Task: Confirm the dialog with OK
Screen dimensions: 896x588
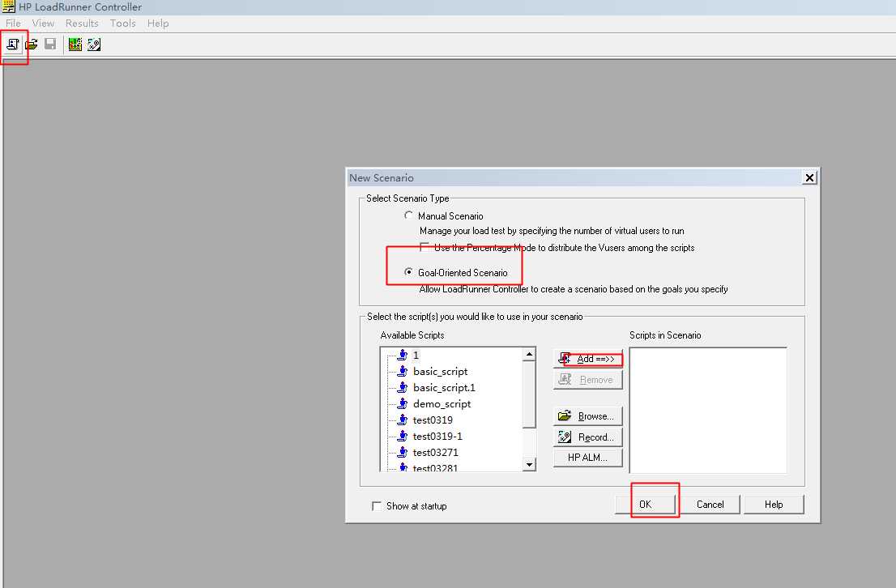Action: [x=646, y=504]
